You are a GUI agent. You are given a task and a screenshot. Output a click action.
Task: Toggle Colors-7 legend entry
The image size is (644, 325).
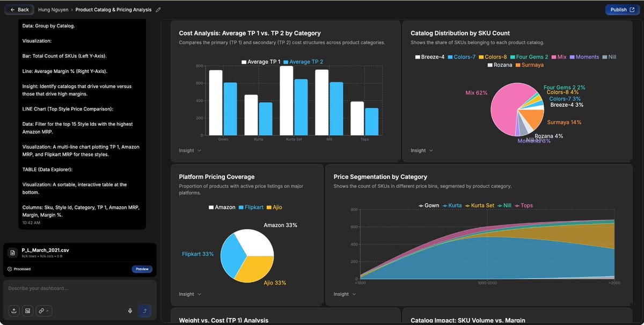click(462, 57)
